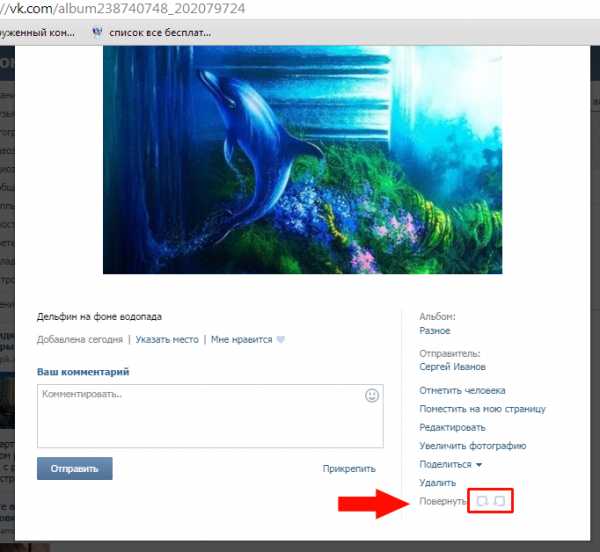Open the smiley emoji picker in comment box
Image resolution: width=600 pixels, height=552 pixels.
tap(372, 395)
